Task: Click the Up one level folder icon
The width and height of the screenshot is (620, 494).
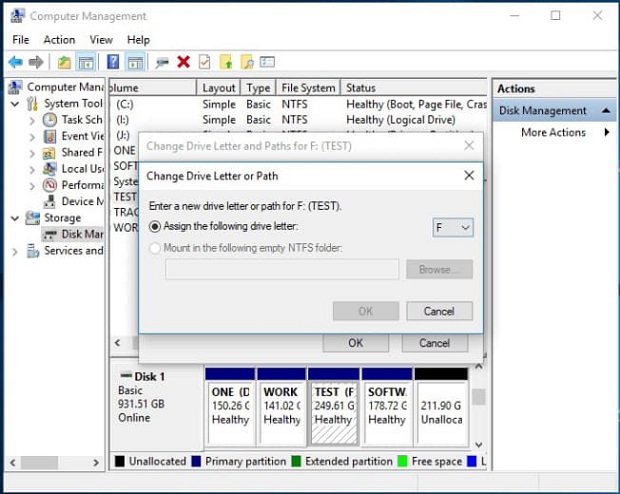Action: pos(64,62)
